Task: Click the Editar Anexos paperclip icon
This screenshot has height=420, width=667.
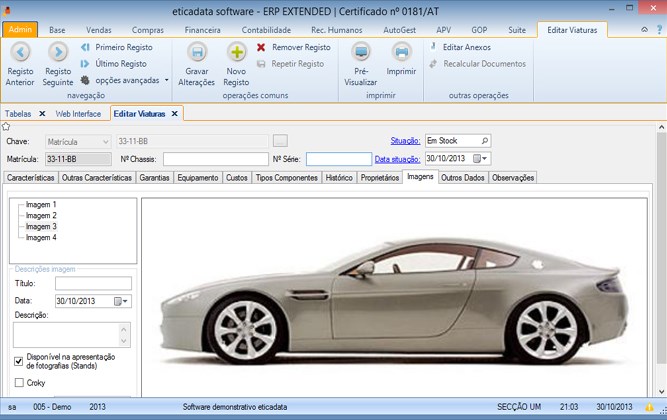Action: pos(434,47)
